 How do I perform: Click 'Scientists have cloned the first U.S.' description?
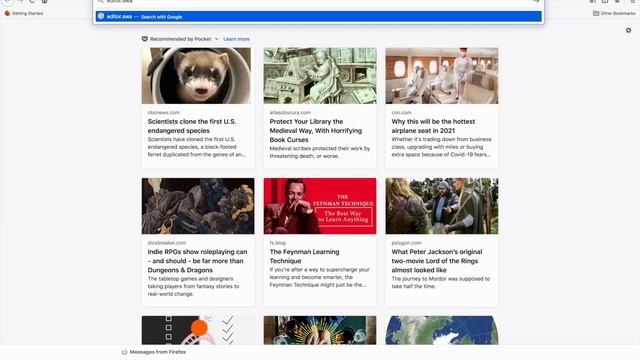197,147
